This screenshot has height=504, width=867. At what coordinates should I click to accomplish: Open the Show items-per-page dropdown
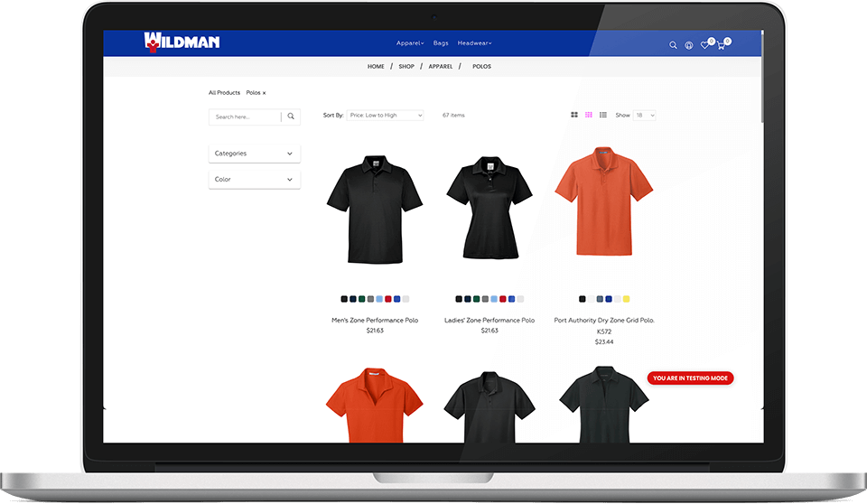coord(645,116)
